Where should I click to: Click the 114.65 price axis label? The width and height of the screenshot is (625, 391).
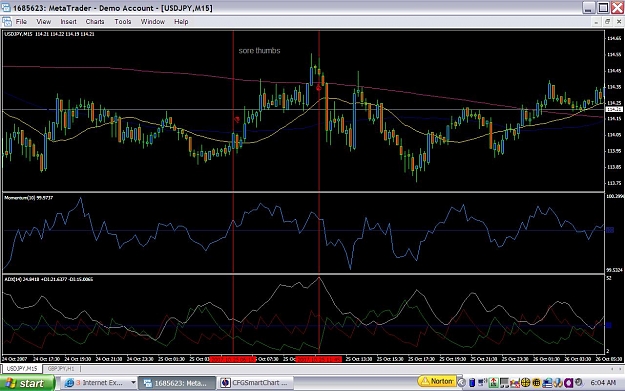coord(614,38)
